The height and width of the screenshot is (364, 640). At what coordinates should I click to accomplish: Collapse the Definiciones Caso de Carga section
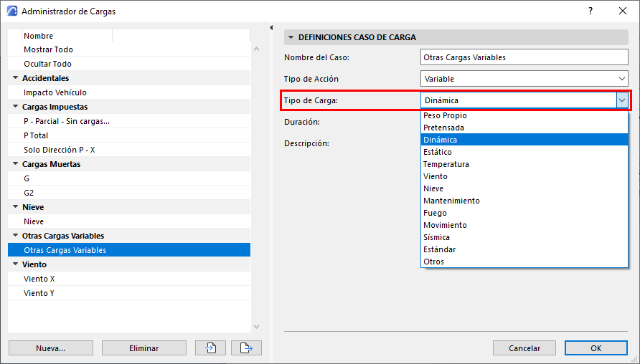pyautogui.click(x=291, y=37)
